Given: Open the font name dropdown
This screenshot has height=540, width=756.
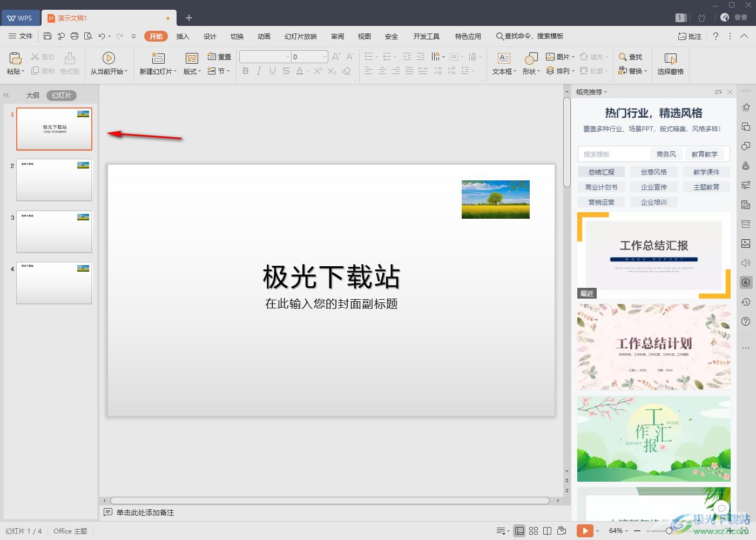Looking at the screenshot, I should tap(287, 57).
